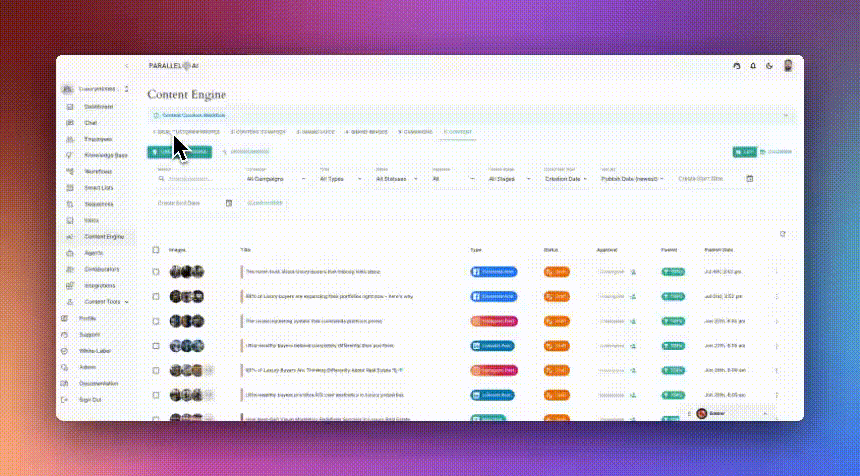The image size is (860, 476).
Task: Click the green button below the tabs
Action: point(179,152)
